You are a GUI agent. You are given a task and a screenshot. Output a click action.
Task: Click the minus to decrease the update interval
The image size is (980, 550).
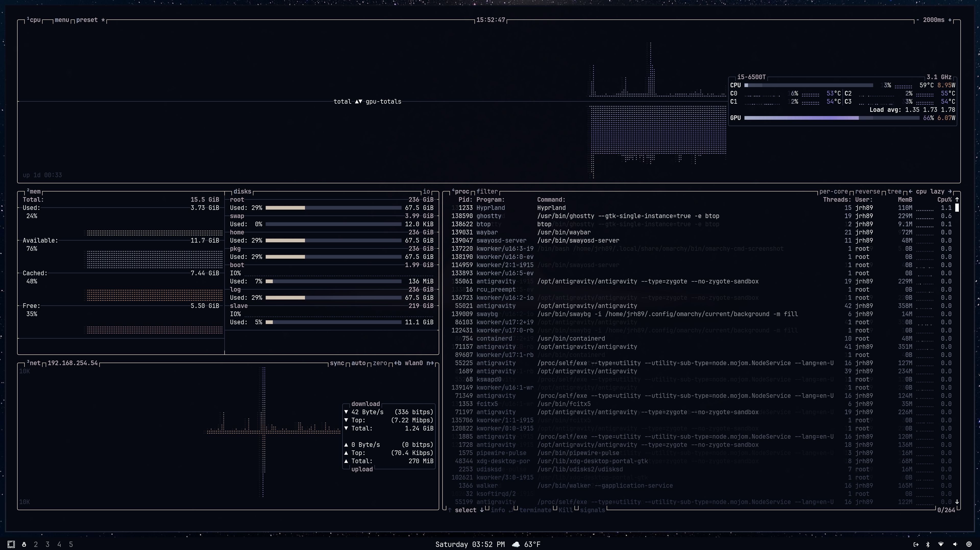tap(918, 20)
